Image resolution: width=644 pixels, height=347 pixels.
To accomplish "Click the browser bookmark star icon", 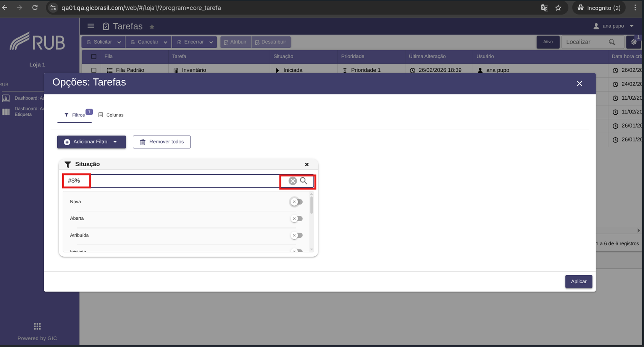I will [558, 8].
